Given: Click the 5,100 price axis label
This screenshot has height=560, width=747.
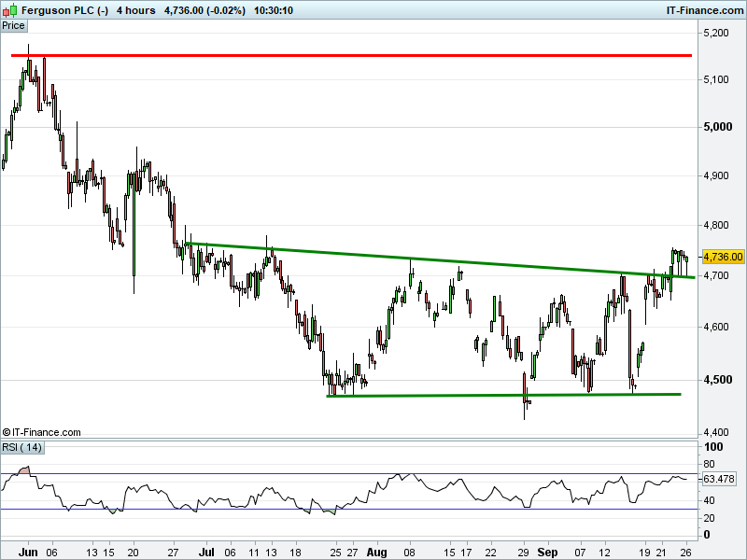Looking at the screenshot, I should (716, 79).
